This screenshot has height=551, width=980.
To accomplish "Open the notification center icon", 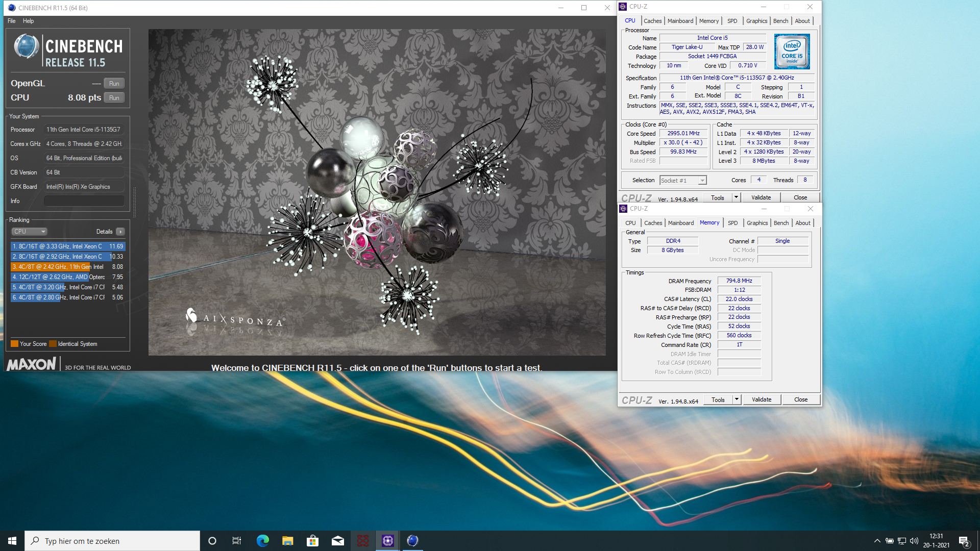I will pos(964,541).
